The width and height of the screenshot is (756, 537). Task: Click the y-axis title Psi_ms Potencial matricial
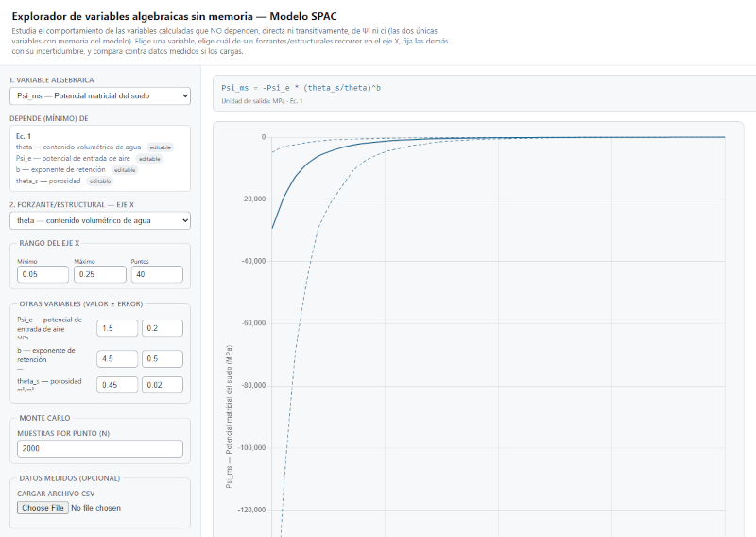click(229, 416)
